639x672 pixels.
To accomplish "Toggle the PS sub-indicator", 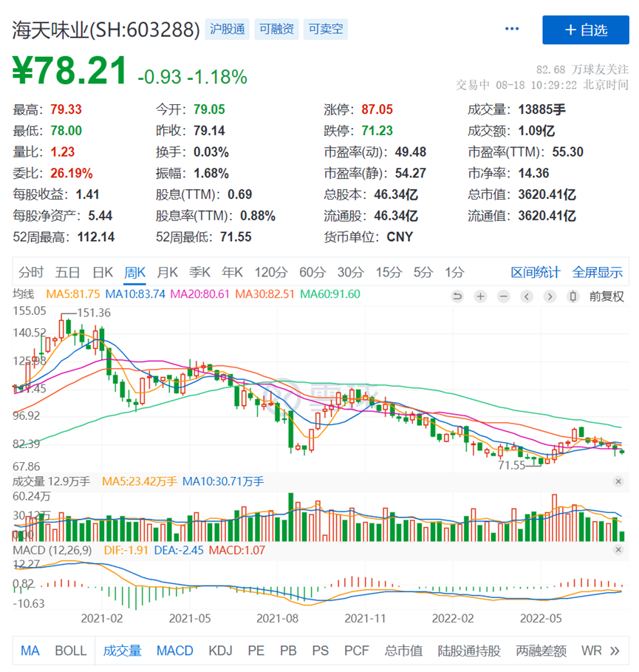I will tap(320, 651).
